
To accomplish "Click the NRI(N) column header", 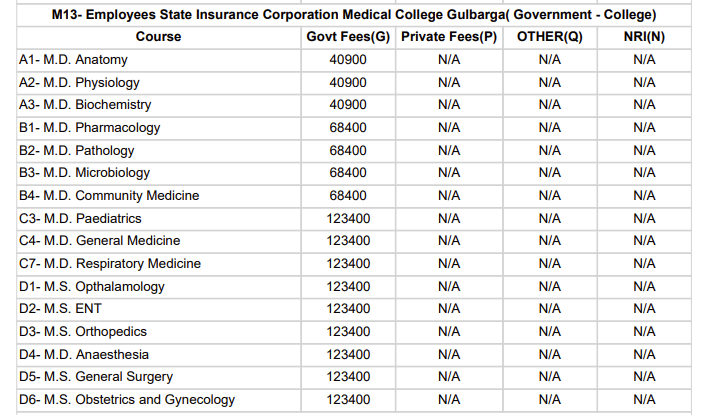I will [x=644, y=37].
